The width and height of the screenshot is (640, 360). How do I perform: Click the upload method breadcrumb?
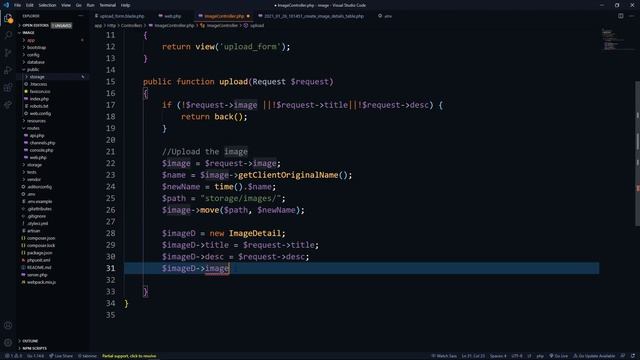point(254,25)
